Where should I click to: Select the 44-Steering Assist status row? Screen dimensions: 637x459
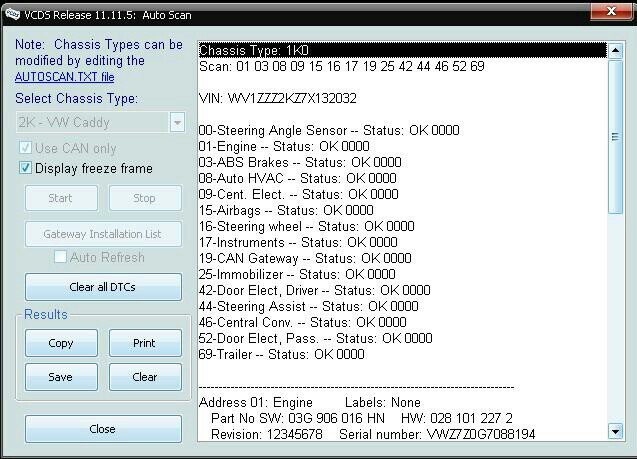click(x=403, y=306)
